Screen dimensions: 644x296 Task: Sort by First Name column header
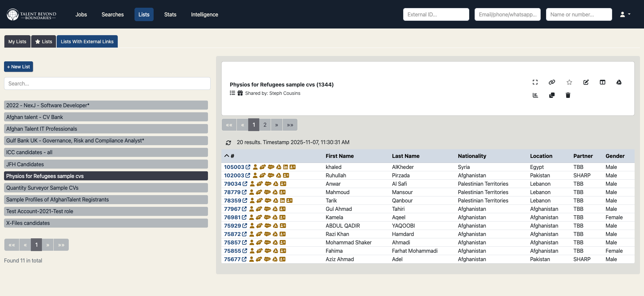[339, 156]
